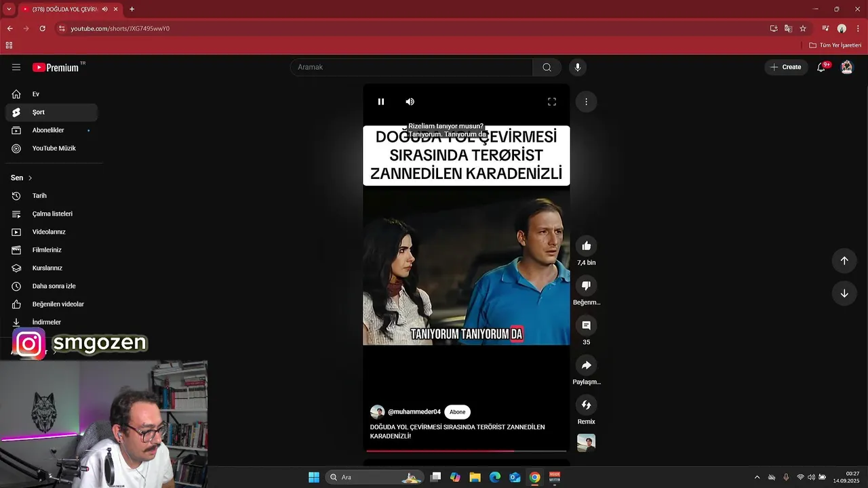The width and height of the screenshot is (868, 488).
Task: Bookmark this page with star icon
Action: pyautogui.click(x=803, y=28)
